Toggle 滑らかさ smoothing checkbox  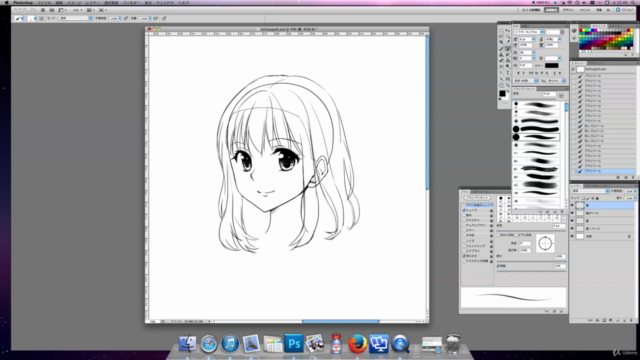click(464, 256)
